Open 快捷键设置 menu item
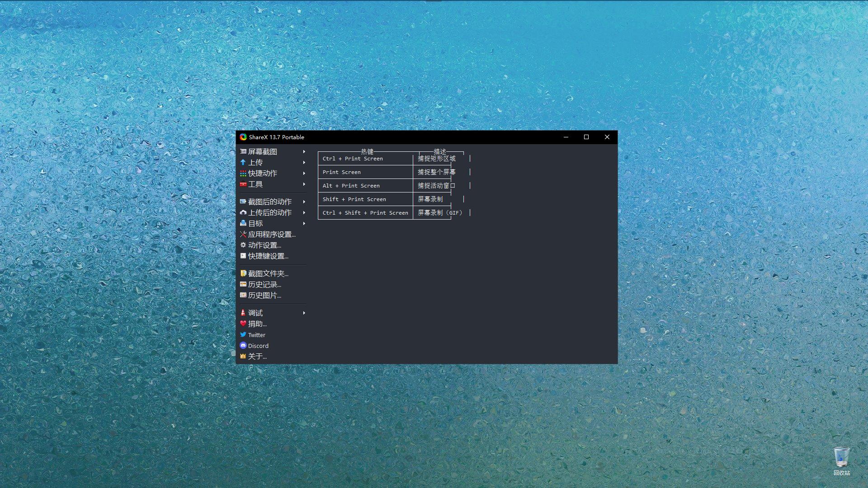The width and height of the screenshot is (868, 488). (x=268, y=256)
